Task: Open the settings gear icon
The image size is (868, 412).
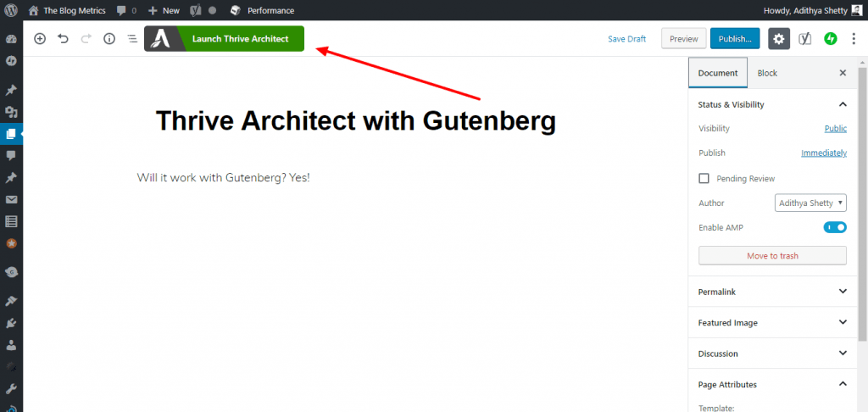Action: [x=778, y=39]
